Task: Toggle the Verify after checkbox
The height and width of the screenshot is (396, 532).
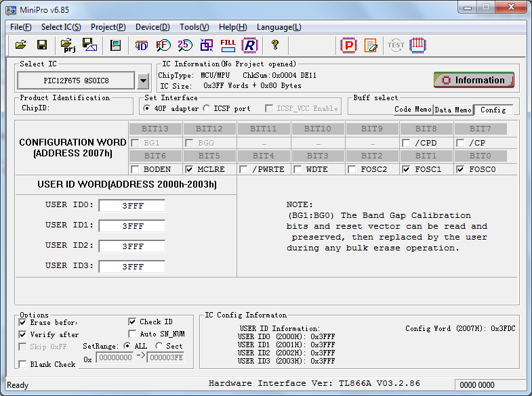Action: 22,334
